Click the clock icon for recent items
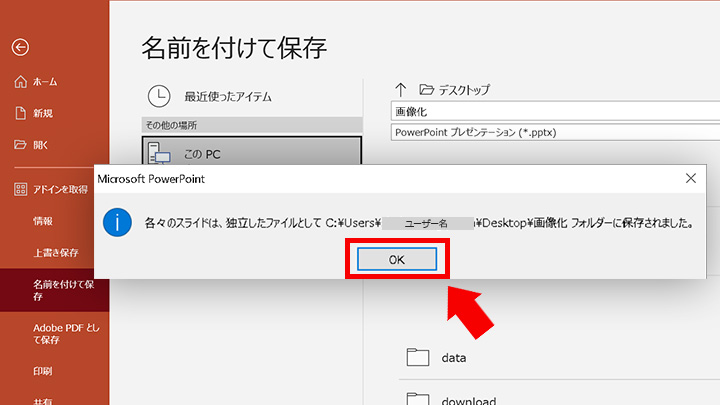The image size is (720, 405). (x=159, y=96)
